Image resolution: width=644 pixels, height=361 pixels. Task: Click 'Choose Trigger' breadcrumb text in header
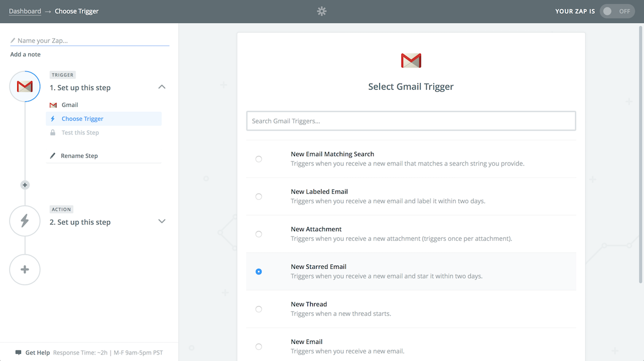(77, 11)
